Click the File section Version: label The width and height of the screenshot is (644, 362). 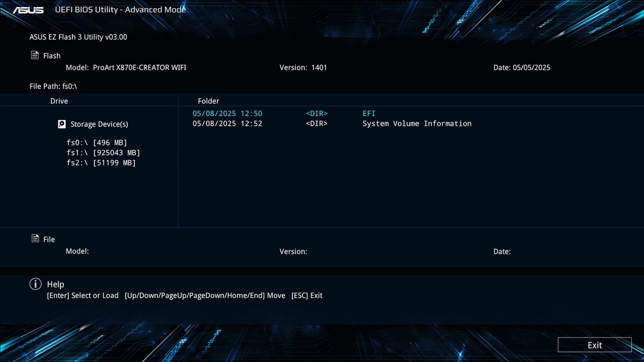[x=293, y=251]
